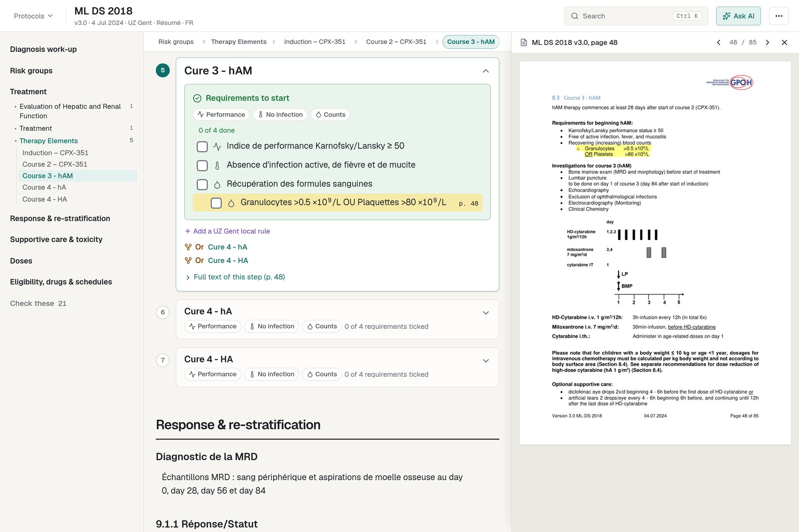This screenshot has width=799, height=532.
Task: Select the Course 3 - hAM breadcrumb pill
Action: click(x=471, y=42)
